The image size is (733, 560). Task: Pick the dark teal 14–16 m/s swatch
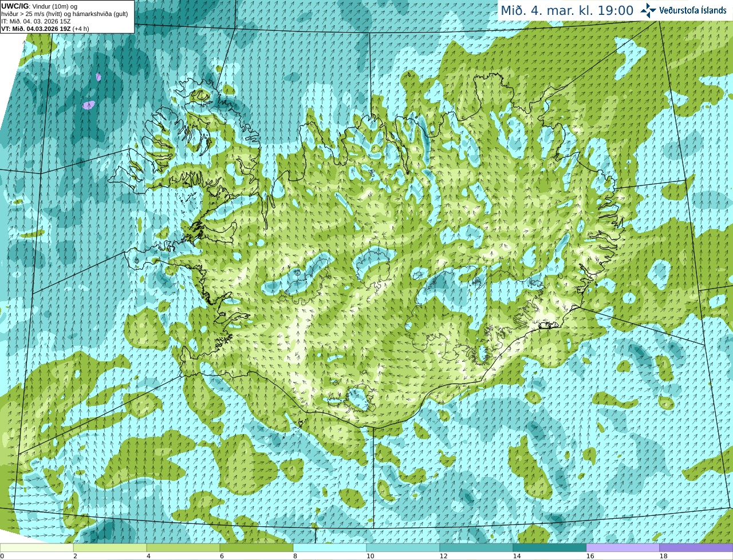click(550, 548)
